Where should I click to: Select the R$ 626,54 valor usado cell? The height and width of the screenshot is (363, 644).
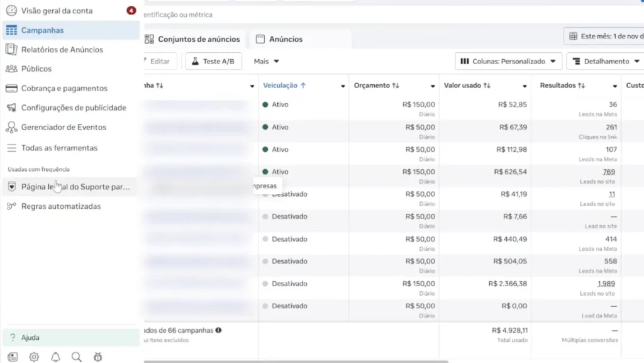click(x=511, y=172)
